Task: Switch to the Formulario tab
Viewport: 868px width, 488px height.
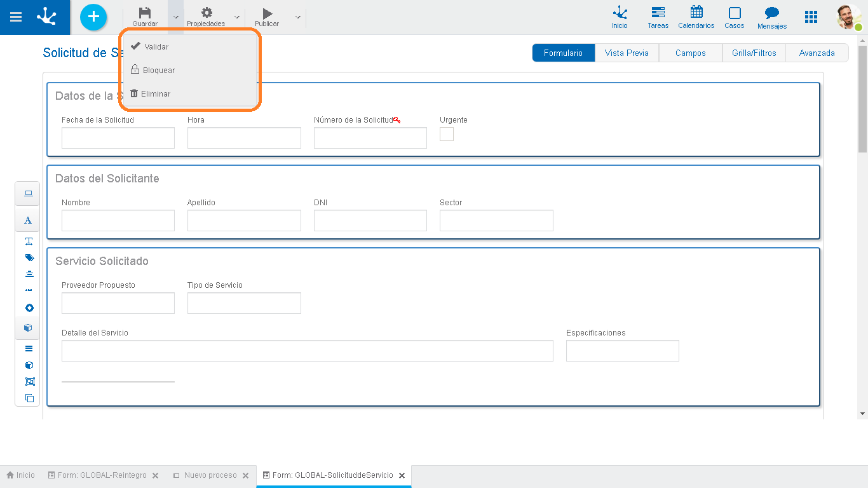Action: coord(564,53)
